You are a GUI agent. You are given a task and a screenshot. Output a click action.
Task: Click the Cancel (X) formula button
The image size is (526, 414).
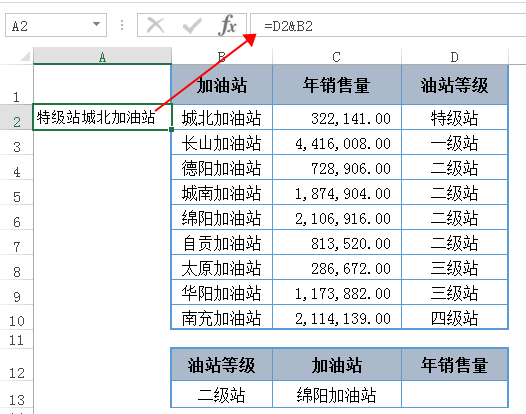point(156,25)
